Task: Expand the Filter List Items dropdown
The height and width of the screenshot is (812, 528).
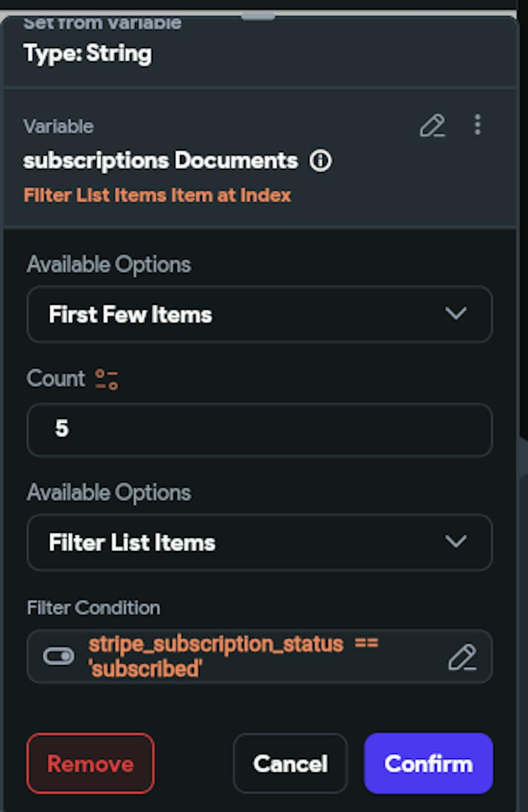Action: click(x=259, y=543)
